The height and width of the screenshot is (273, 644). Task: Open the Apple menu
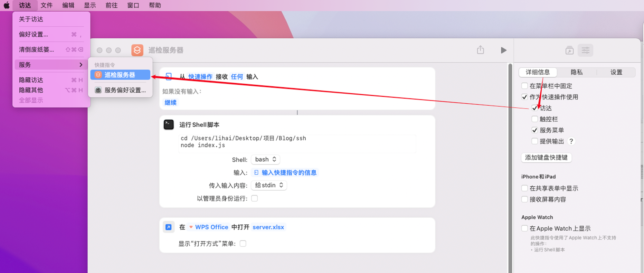[6, 5]
